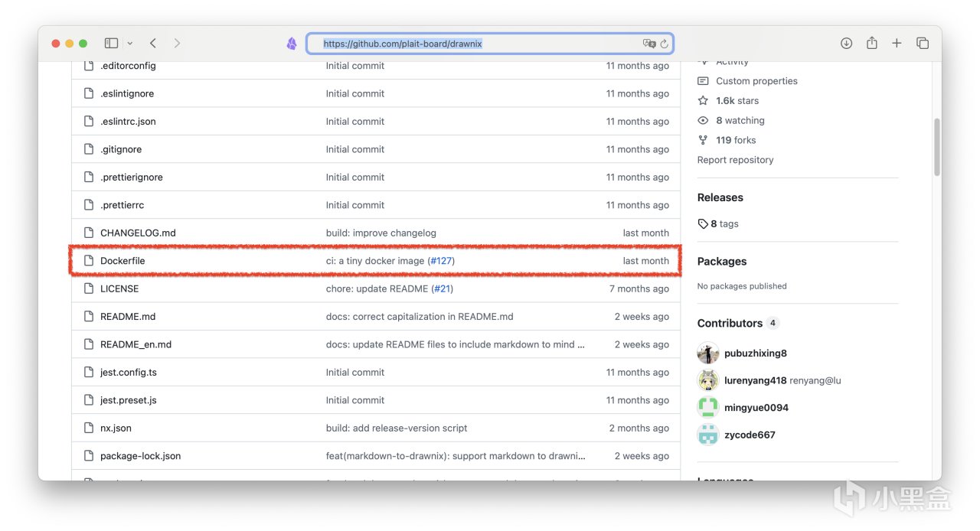Open README_en.md file
980x531 pixels.
136,344
